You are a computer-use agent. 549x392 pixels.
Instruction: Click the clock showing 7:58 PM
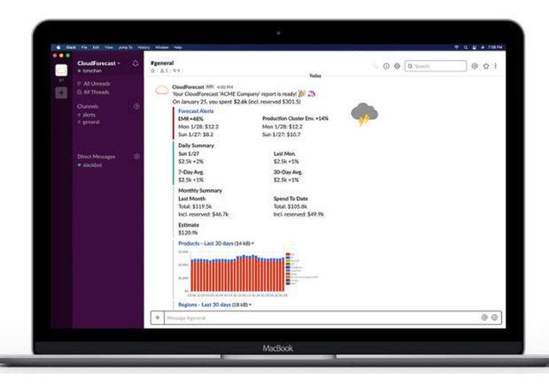[x=495, y=47]
